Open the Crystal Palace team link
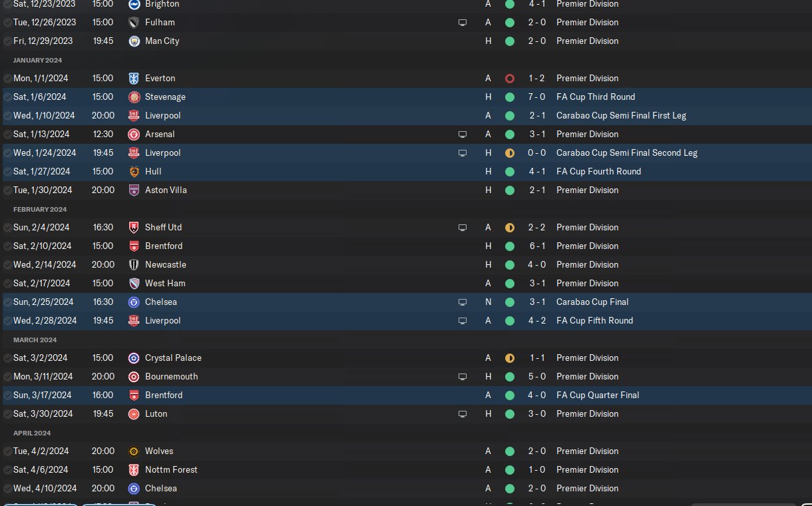The height and width of the screenshot is (506, 812). (x=173, y=358)
